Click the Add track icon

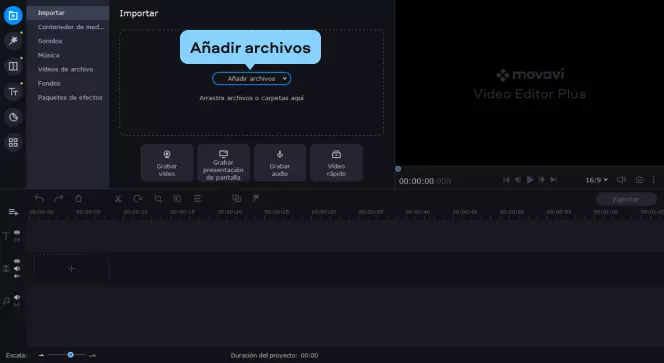(x=13, y=212)
